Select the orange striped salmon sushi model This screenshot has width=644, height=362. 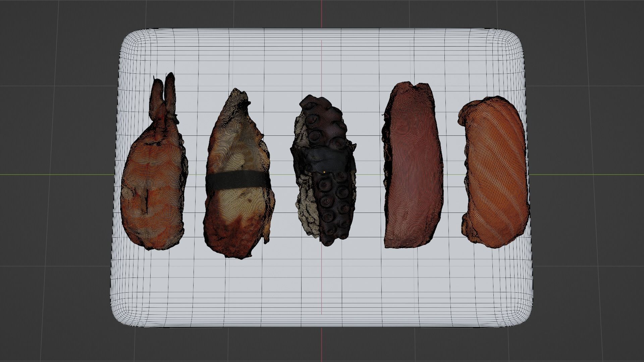point(494,172)
